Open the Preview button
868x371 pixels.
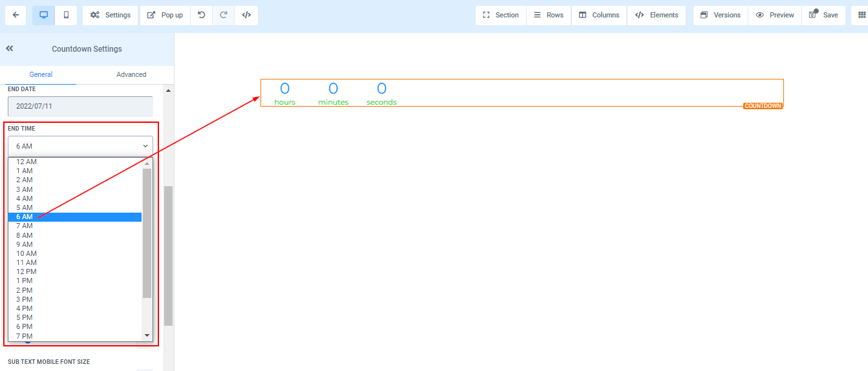click(774, 15)
